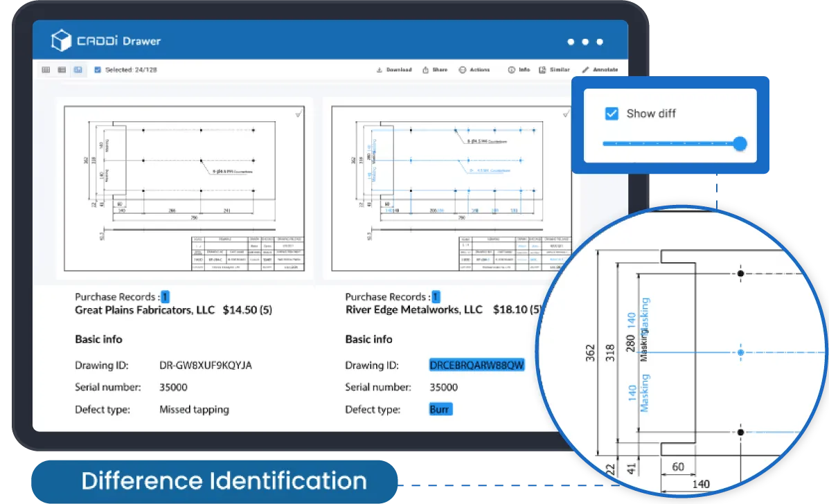Toggle the checkmark on the left drawing thumbnail
Viewport: 829px width, 504px height.
pos(298,114)
